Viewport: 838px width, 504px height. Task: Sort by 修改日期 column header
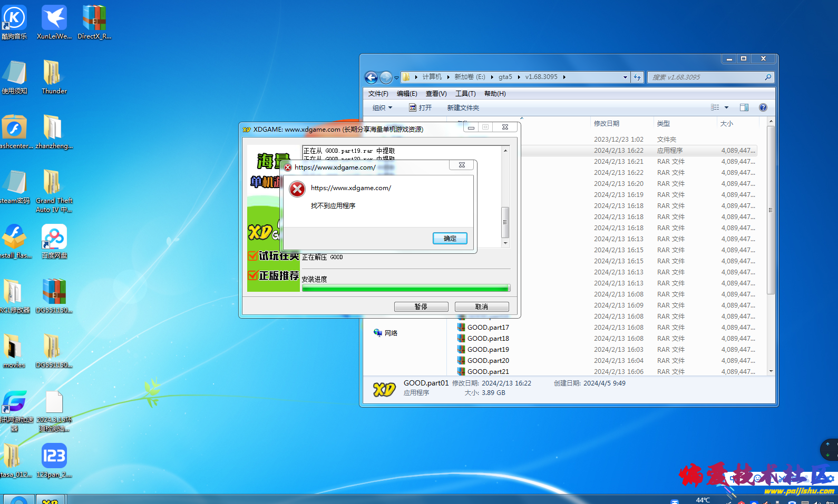606,123
